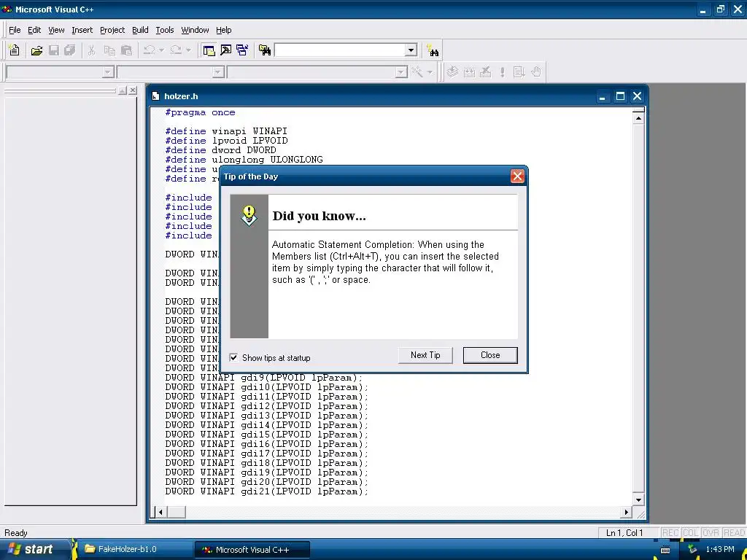Open the Project menu
Viewport: 747px width, 560px height.
coord(112,30)
